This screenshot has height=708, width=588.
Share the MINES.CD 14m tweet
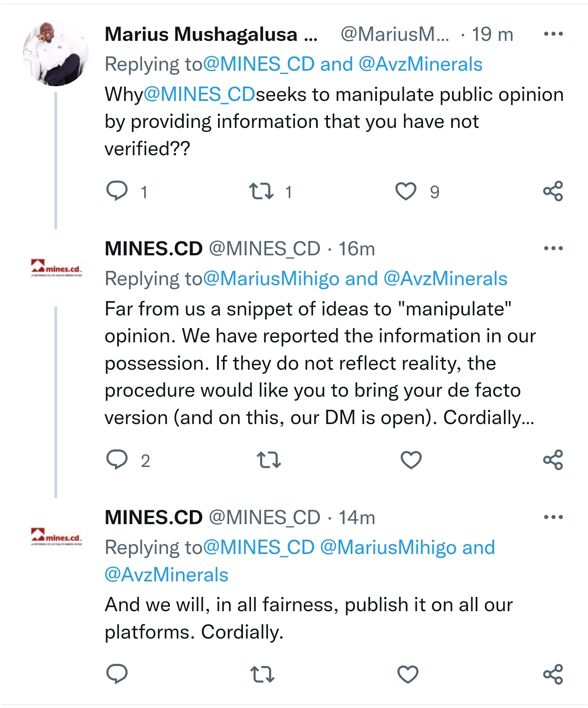[553, 674]
